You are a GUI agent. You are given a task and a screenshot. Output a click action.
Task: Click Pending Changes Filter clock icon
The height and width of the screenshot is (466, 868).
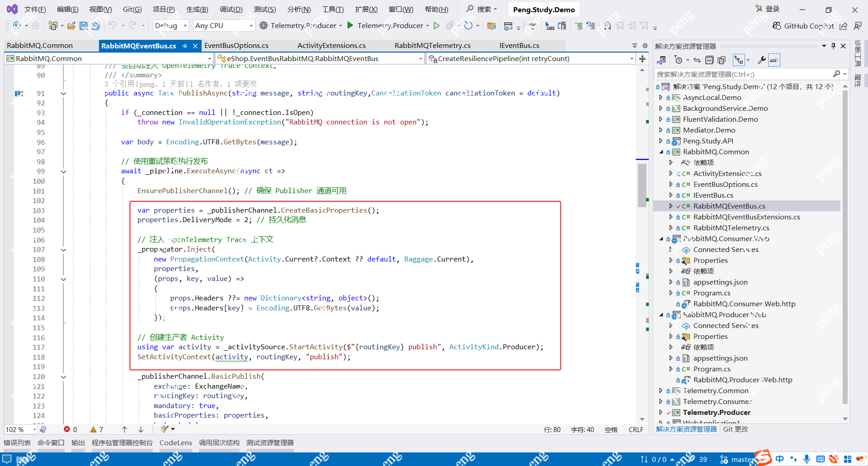[678, 60]
